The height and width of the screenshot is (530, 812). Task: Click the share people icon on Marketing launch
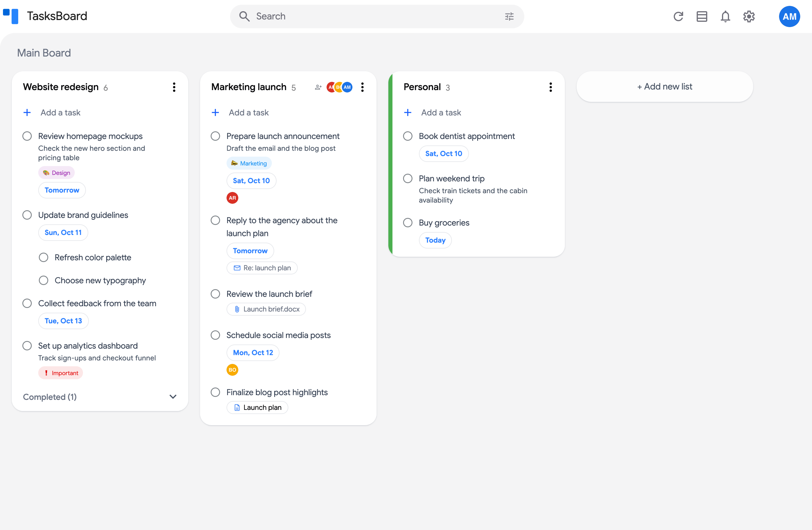tap(318, 87)
